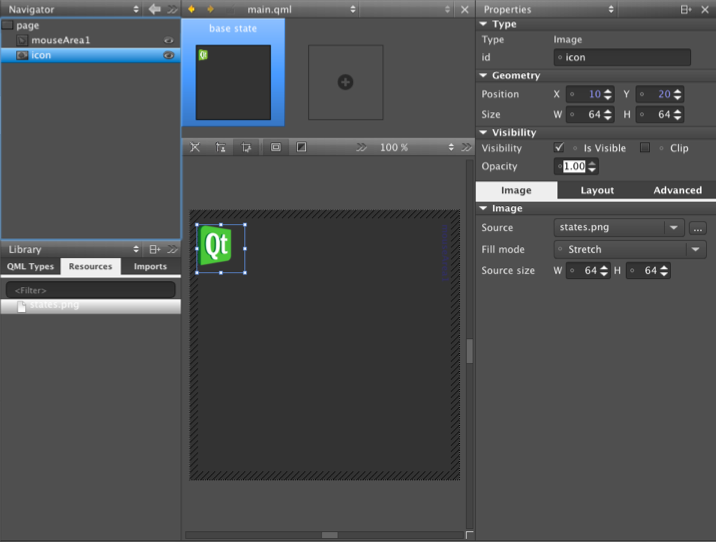The height and width of the screenshot is (542, 716).
Task: Open the zoom level 100 % dropdown
Action: coord(451,147)
